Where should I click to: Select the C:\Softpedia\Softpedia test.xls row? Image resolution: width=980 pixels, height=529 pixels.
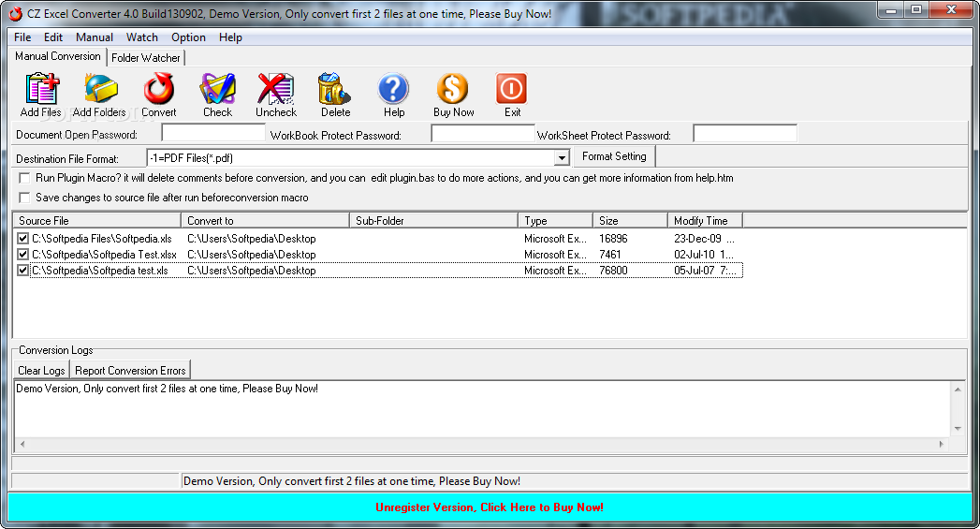click(380, 271)
